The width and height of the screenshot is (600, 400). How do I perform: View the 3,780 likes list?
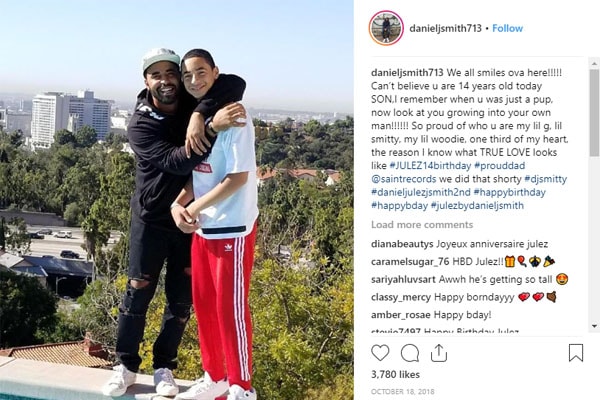[x=395, y=374]
